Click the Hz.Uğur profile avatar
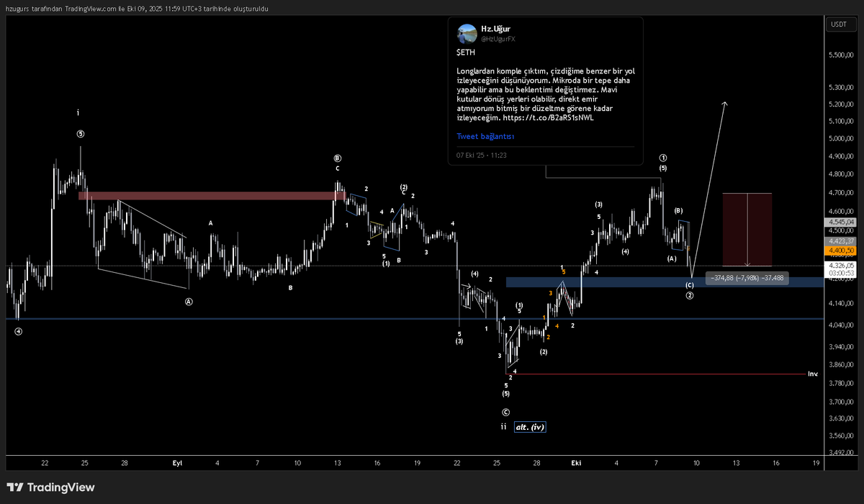Screen dimensions: 864x504 466,32
